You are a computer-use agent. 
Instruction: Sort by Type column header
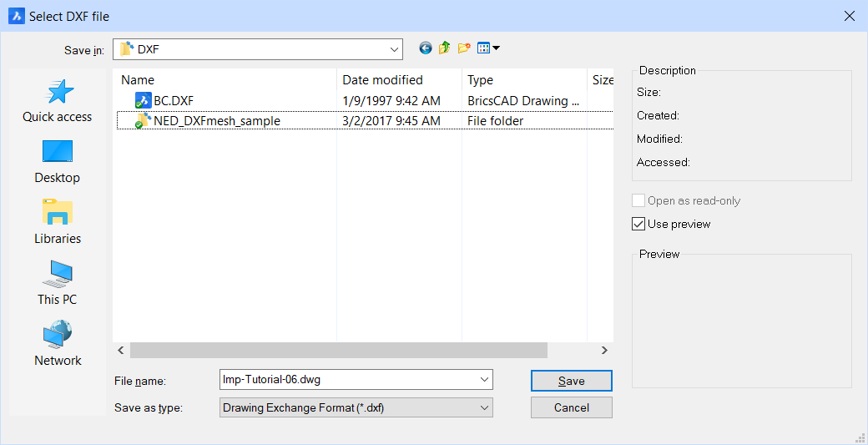[524, 80]
